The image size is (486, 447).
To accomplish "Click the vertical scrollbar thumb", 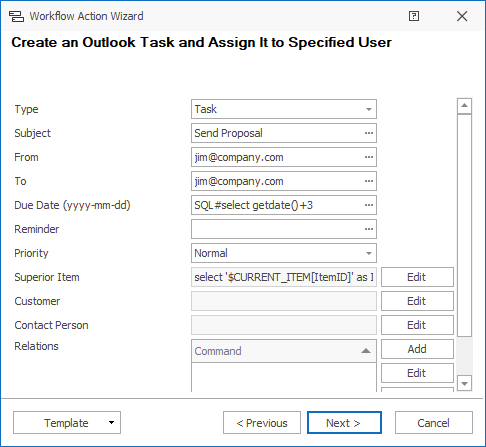I will coord(464,225).
